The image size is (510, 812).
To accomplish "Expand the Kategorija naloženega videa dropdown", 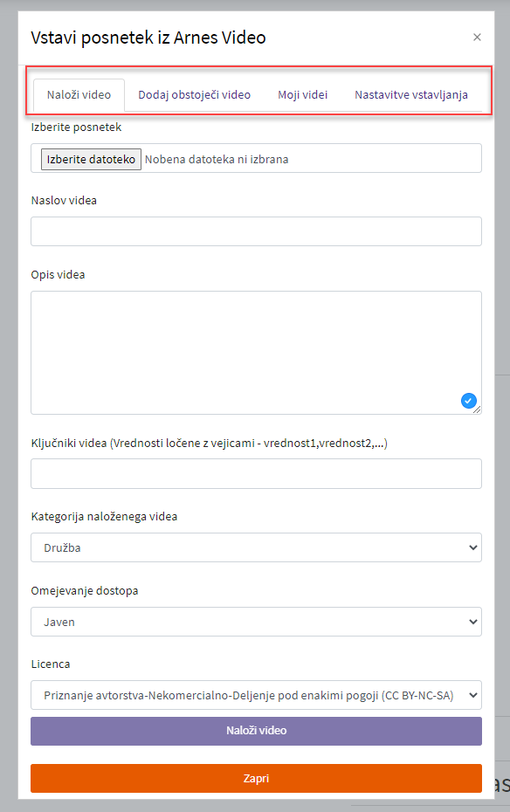I will tap(256, 547).
